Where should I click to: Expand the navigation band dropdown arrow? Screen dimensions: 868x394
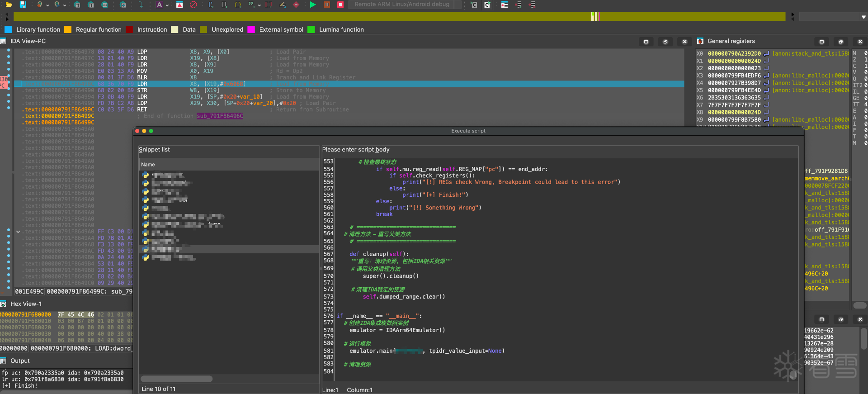[x=863, y=17]
